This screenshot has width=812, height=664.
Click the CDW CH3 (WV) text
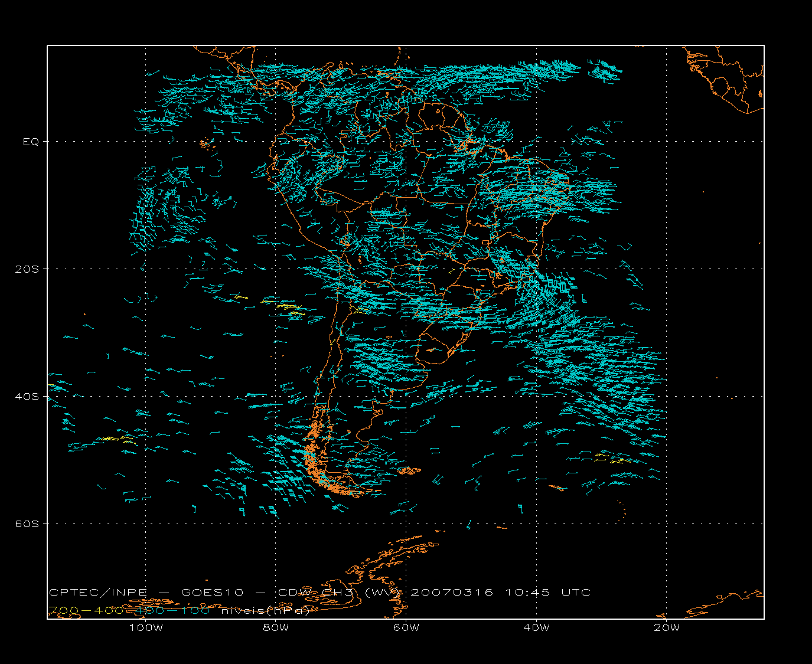pyautogui.click(x=340, y=592)
